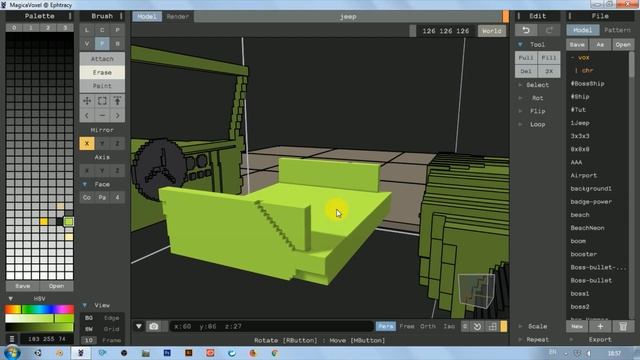Click the value brightness slider

(40, 327)
